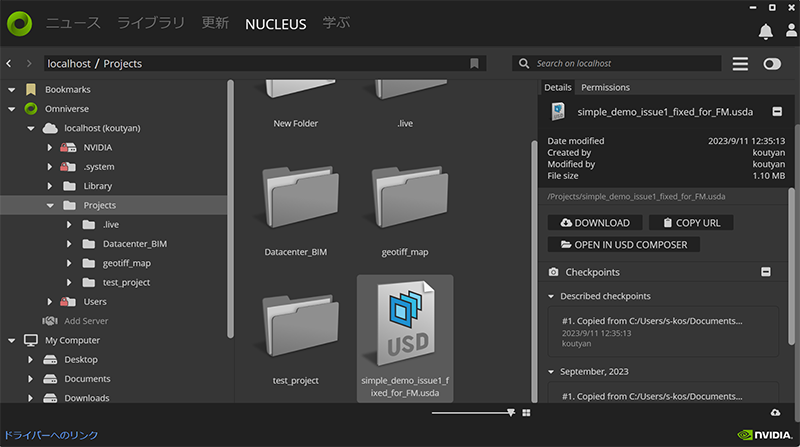Viewport: 800px width, 447px height.
Task: Open the notifications bell icon
Action: coord(765,32)
